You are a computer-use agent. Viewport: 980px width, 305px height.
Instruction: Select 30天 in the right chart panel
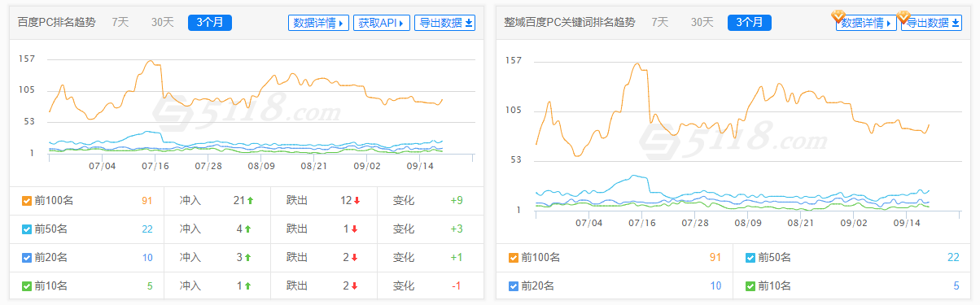click(x=703, y=22)
